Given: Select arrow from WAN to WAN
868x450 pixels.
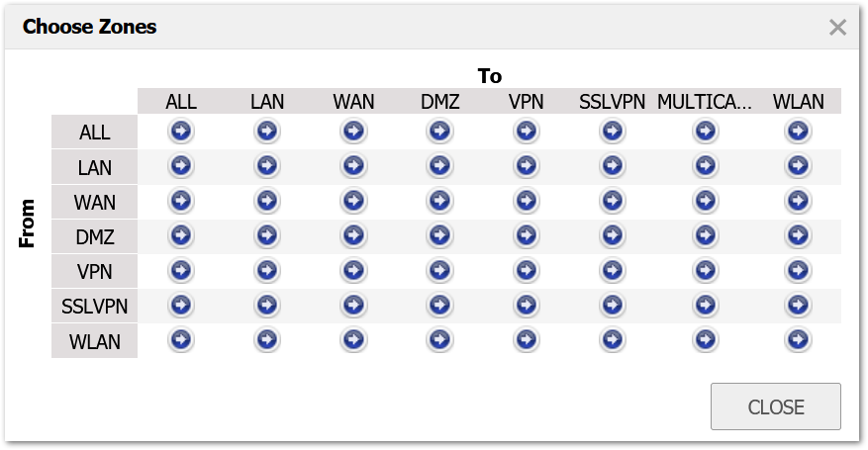Looking at the screenshot, I should 353,201.
